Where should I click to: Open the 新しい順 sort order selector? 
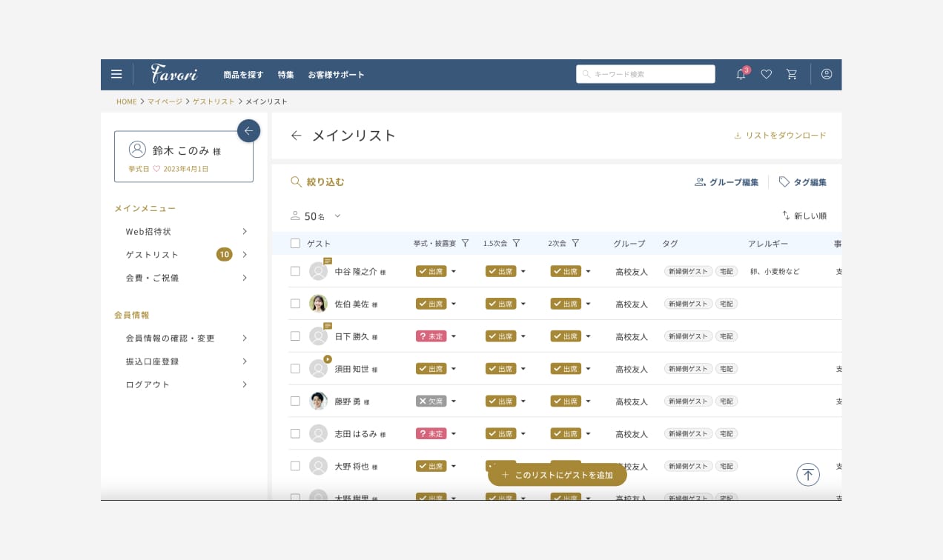804,216
